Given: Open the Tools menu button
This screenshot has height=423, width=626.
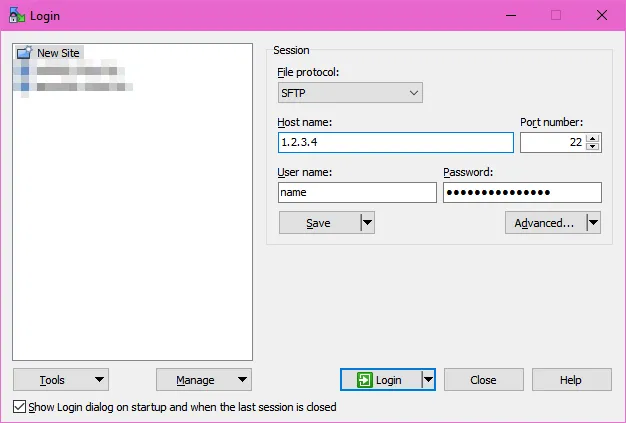Looking at the screenshot, I should pyautogui.click(x=61, y=380).
